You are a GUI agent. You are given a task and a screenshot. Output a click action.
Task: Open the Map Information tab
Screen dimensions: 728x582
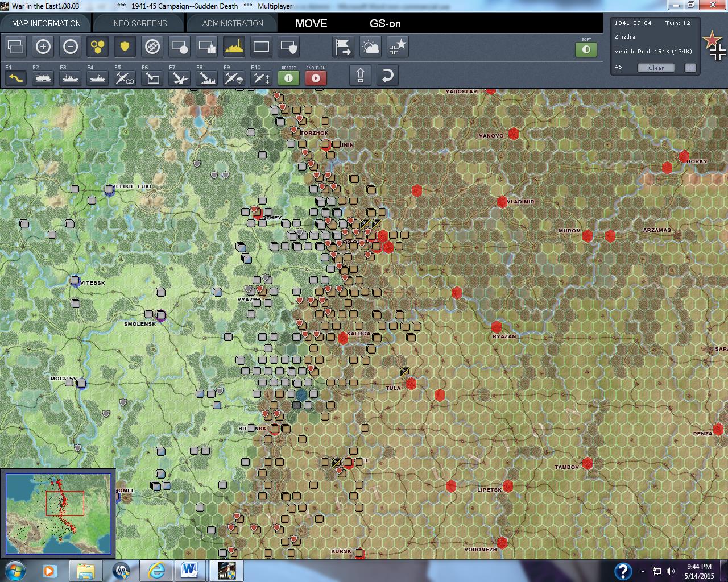(46, 23)
